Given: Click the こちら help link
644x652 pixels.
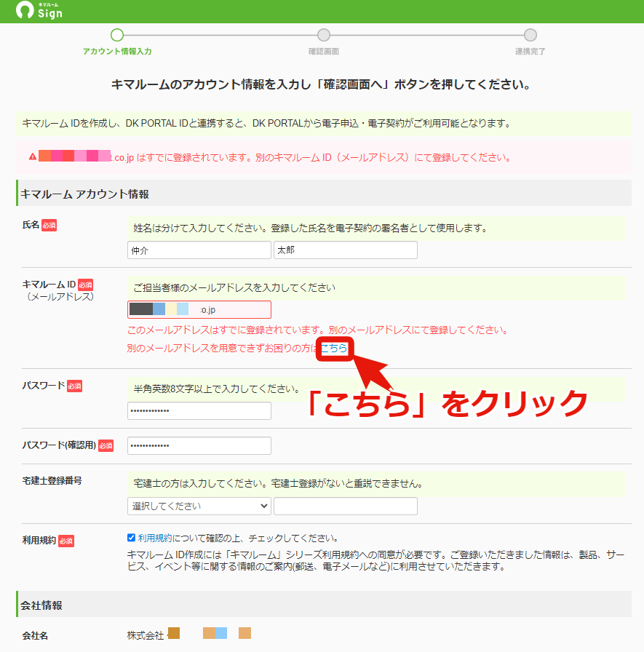Looking at the screenshot, I should [x=334, y=348].
